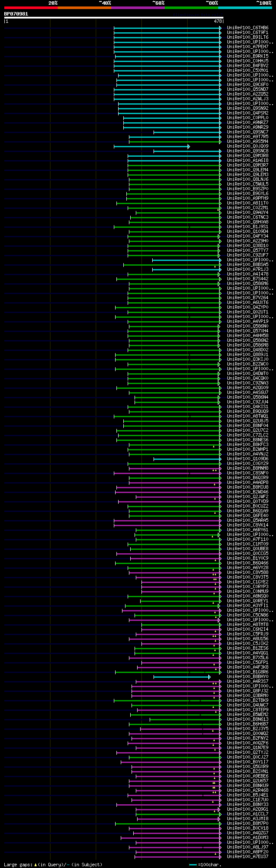Click the green ~80% identity legend bar
Screen dimensions: 276x868
[191, 8]
